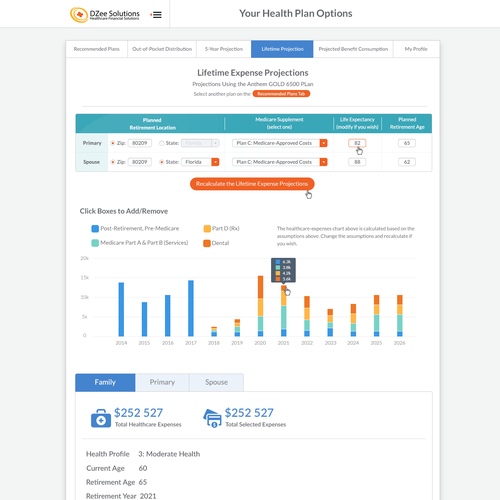Open Spouse Medicare Supplement plan dropdown

point(280,162)
